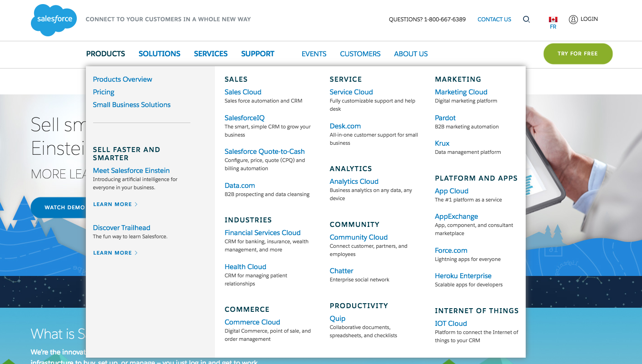This screenshot has width=642, height=364.
Task: Open the Solutions dropdown menu
Action: (159, 54)
